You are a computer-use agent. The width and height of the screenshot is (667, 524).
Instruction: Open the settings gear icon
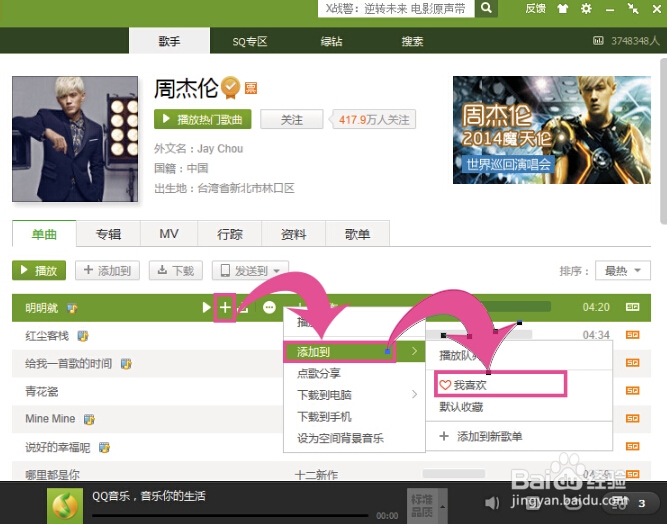click(586, 9)
